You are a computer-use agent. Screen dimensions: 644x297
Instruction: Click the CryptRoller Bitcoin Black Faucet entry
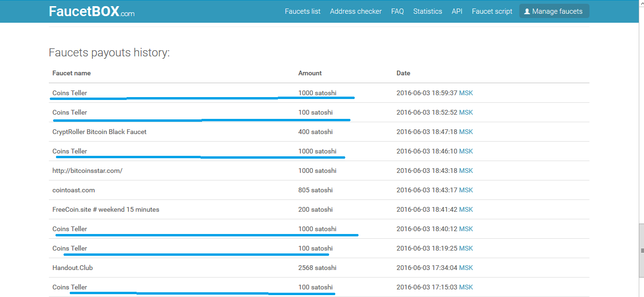click(99, 132)
